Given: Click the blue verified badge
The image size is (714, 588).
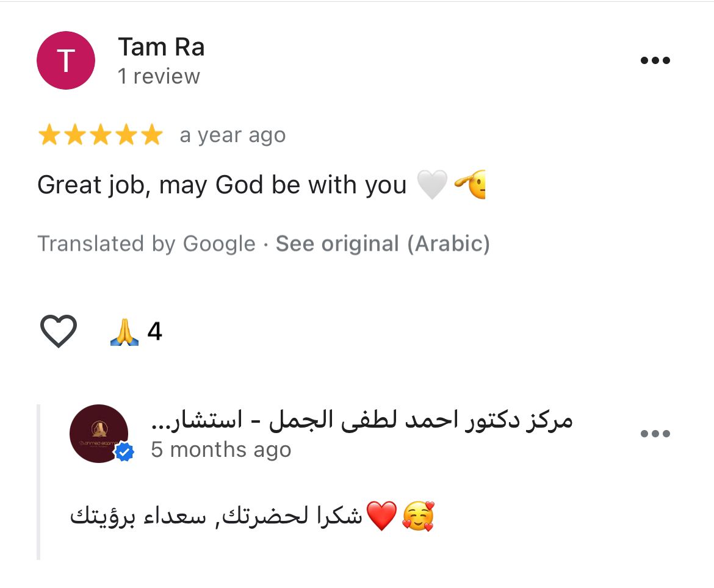Looking at the screenshot, I should [x=124, y=452].
